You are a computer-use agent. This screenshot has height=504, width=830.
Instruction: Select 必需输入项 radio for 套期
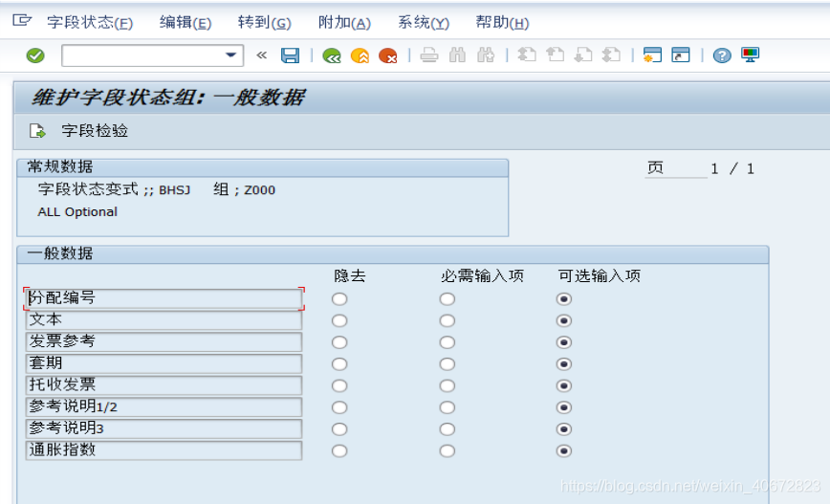pyautogui.click(x=448, y=364)
